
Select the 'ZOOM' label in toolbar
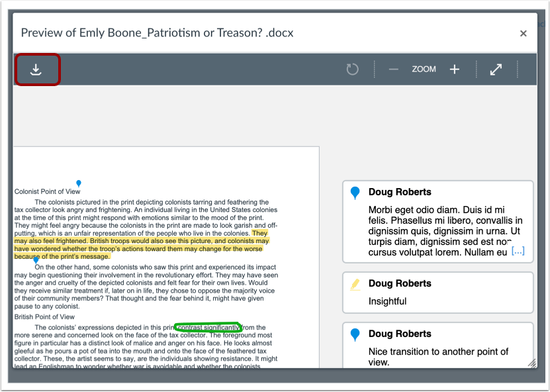click(x=424, y=69)
